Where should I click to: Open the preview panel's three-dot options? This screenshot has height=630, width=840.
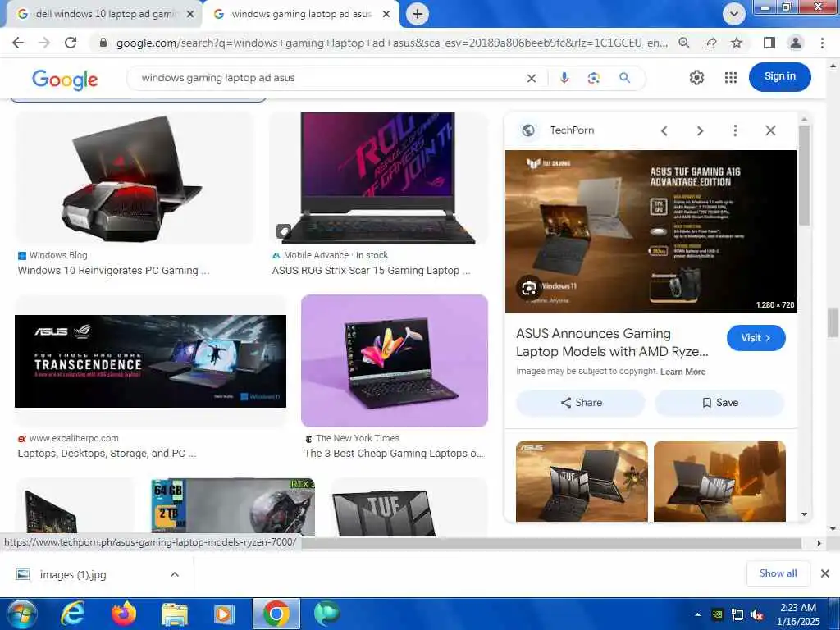point(735,130)
